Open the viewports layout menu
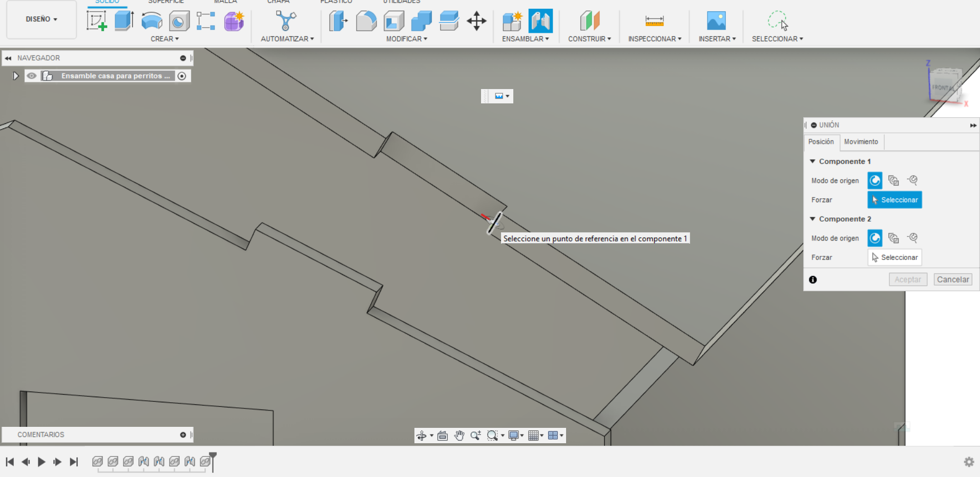980x477 pixels. [x=555, y=436]
